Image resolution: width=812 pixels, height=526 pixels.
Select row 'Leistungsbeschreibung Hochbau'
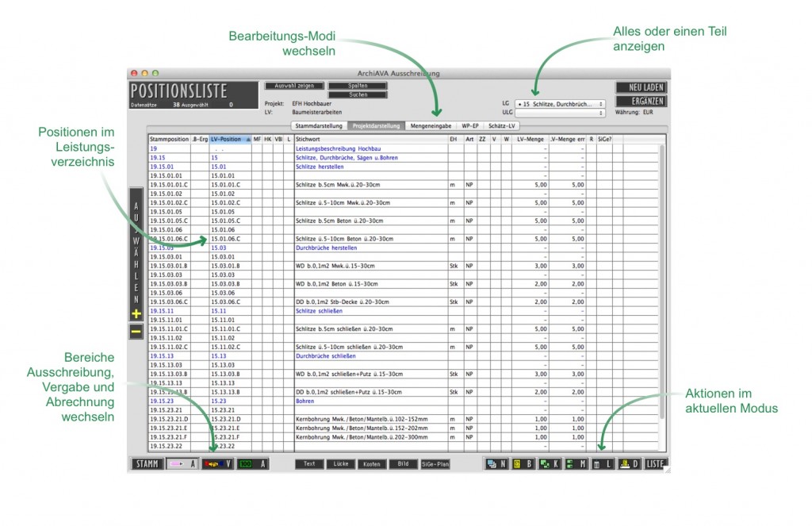click(x=403, y=148)
